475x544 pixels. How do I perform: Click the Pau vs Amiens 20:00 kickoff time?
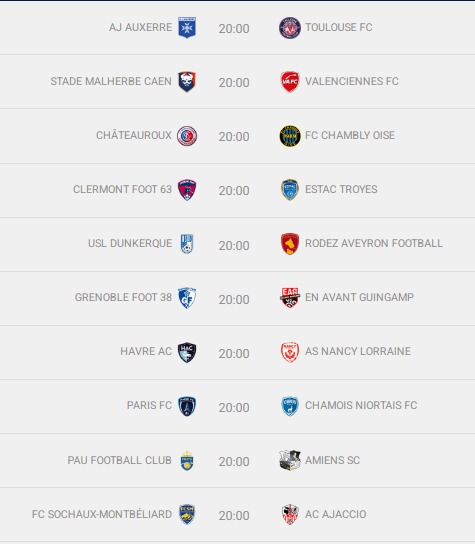click(234, 461)
